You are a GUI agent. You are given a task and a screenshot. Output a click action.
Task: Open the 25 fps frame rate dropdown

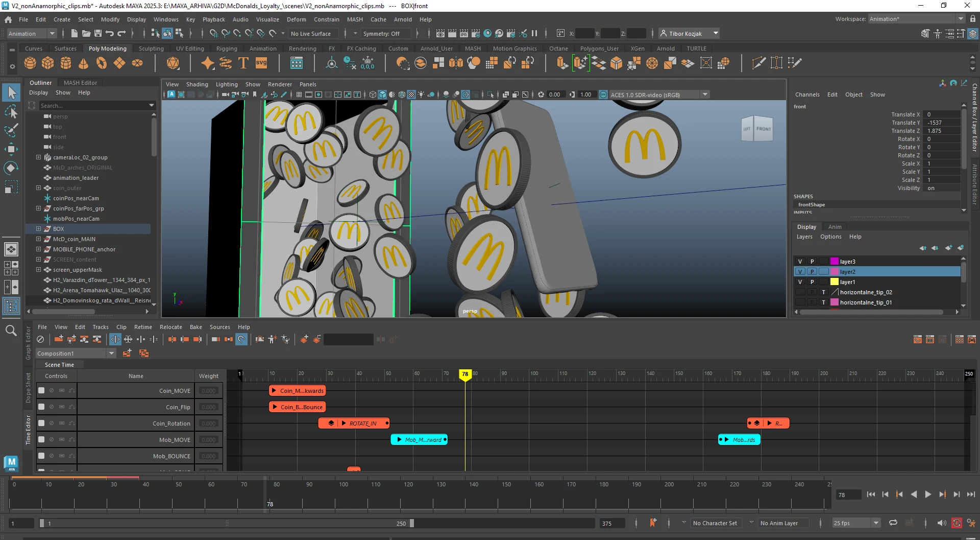(x=856, y=523)
